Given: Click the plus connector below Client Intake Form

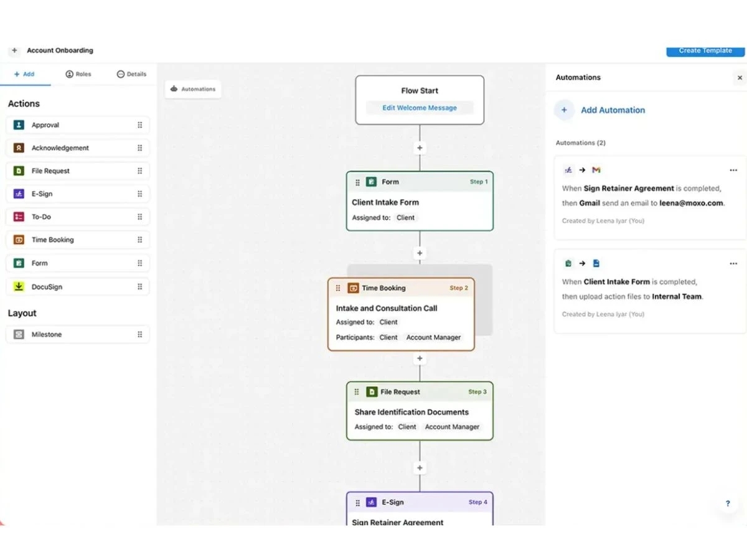Looking at the screenshot, I should click(420, 253).
